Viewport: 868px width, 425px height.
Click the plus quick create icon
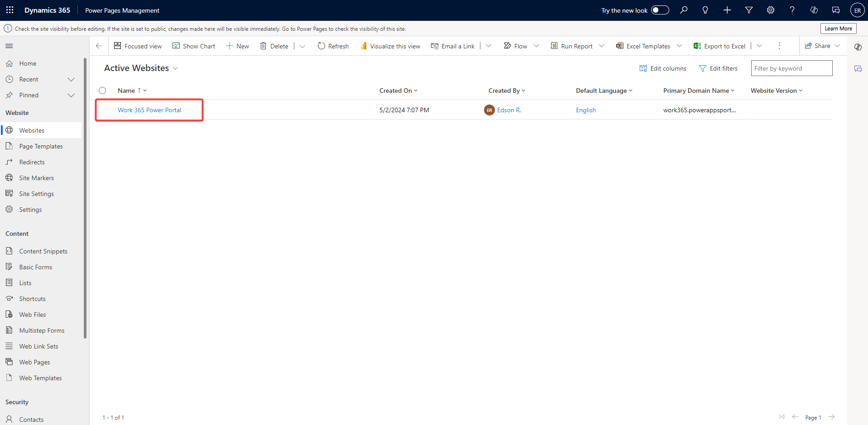point(727,10)
